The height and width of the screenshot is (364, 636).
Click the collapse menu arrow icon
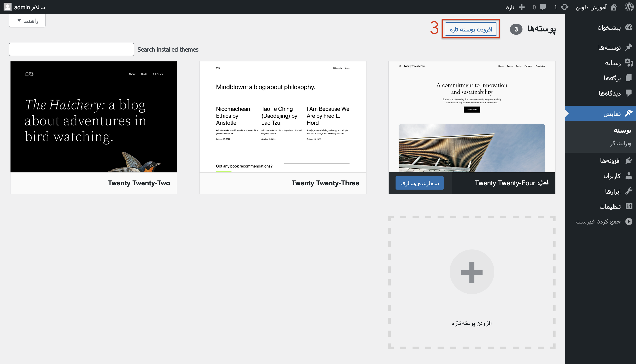628,222
